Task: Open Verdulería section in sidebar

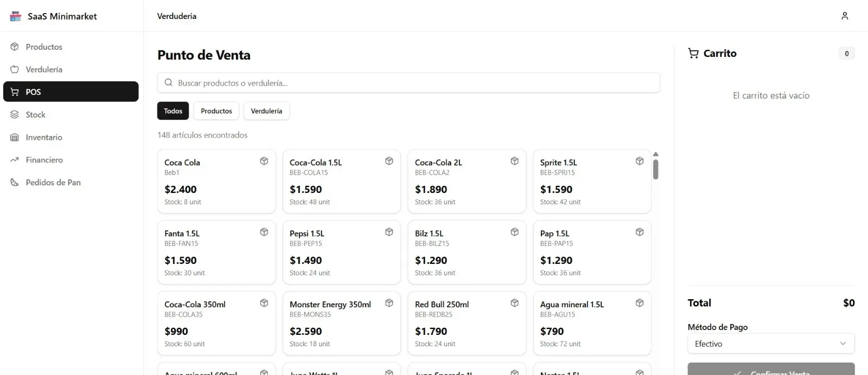Action: (x=71, y=69)
